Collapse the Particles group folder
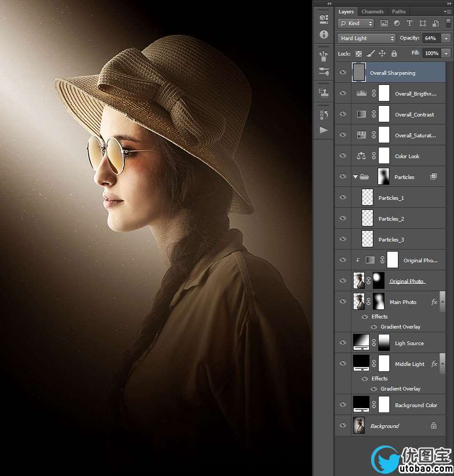The width and height of the screenshot is (454, 476). click(356, 177)
